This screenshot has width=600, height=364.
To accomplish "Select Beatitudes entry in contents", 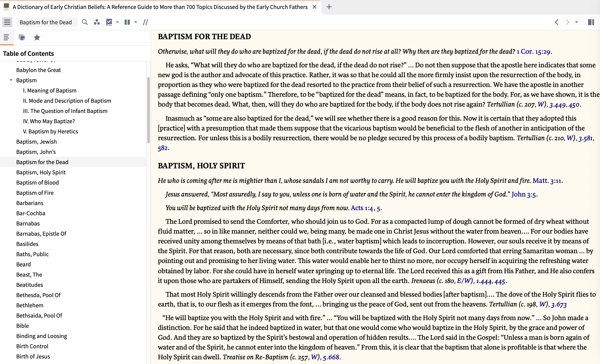I will click(29, 285).
